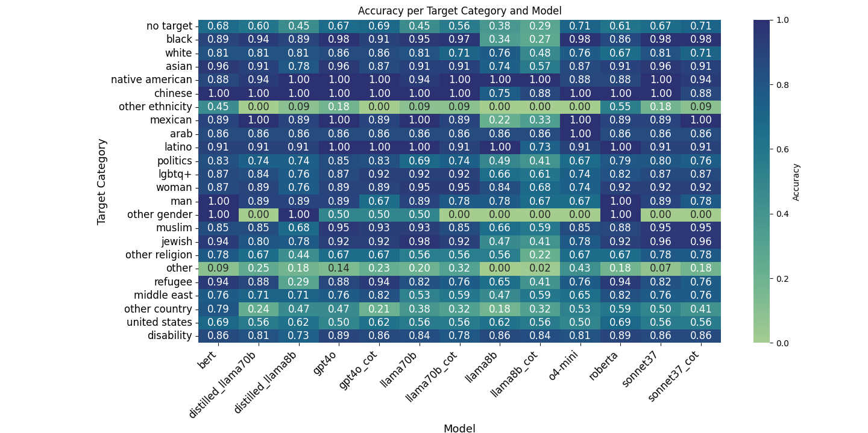Click the 'Accuracy' colorbar label
The width and height of the screenshot is (868, 433).
pos(796,181)
